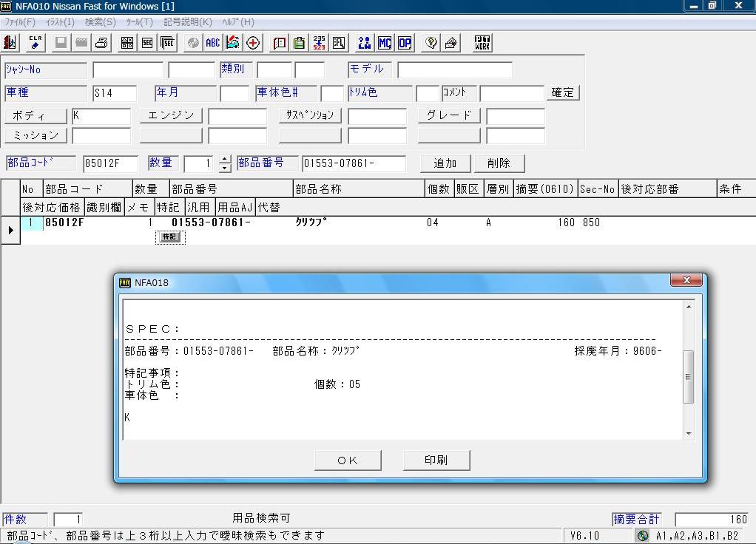This screenshot has height=544, width=756.
Task: Open the ファイル(F) menu
Action: (x=20, y=22)
